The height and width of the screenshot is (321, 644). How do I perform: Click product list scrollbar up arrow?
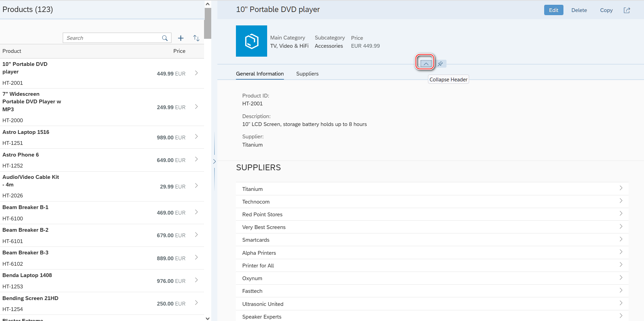point(207,4)
